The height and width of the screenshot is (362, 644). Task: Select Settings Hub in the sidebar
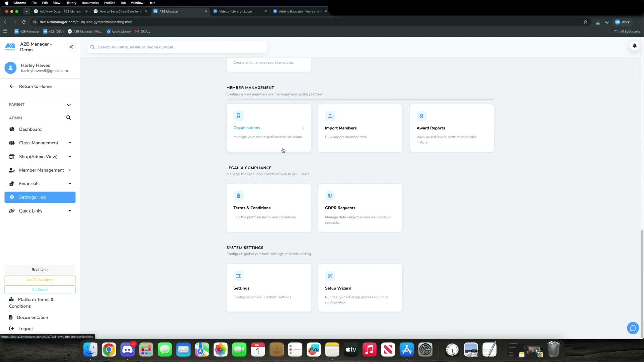[x=40, y=197]
